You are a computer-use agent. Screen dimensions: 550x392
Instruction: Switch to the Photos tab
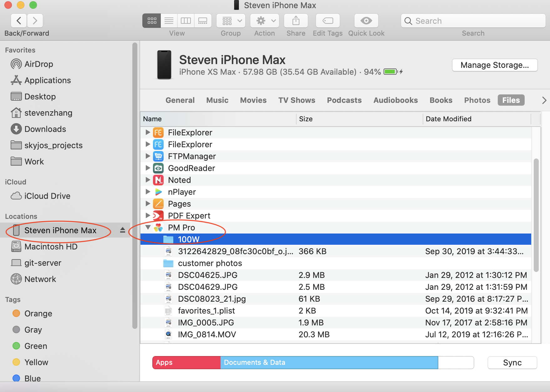click(477, 100)
